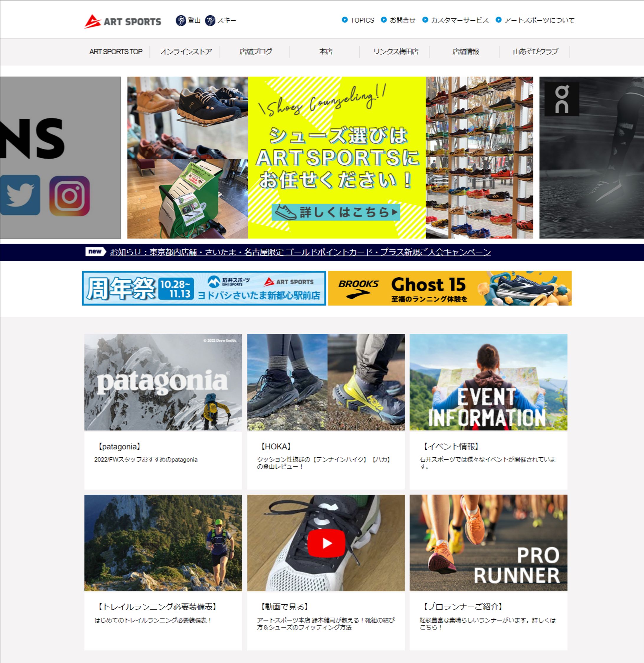This screenshot has height=663, width=644.
Task: Select オンラインストア menu item
Action: point(186,52)
